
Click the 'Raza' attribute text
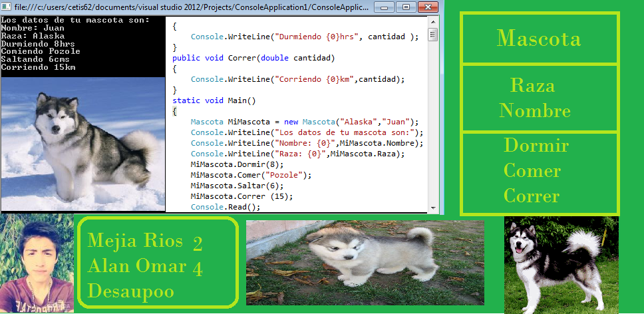coord(533,86)
